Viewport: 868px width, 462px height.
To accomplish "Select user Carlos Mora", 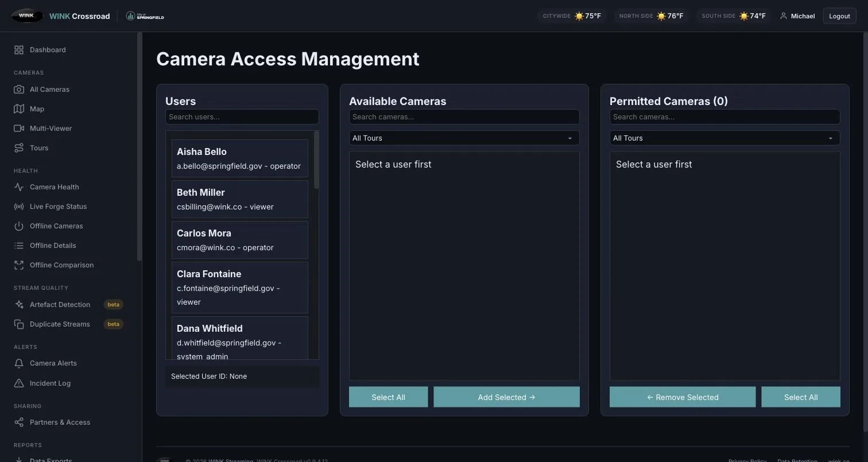I will point(240,240).
